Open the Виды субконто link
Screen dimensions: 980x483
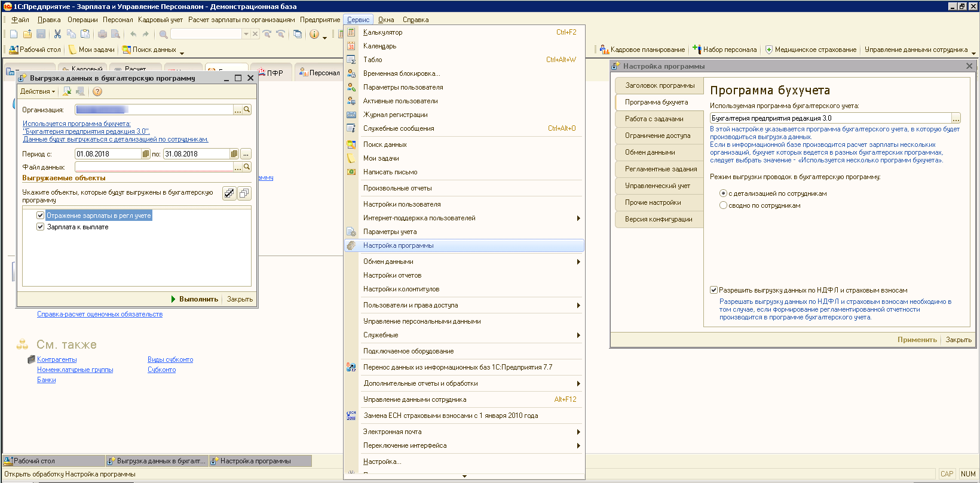(x=170, y=359)
